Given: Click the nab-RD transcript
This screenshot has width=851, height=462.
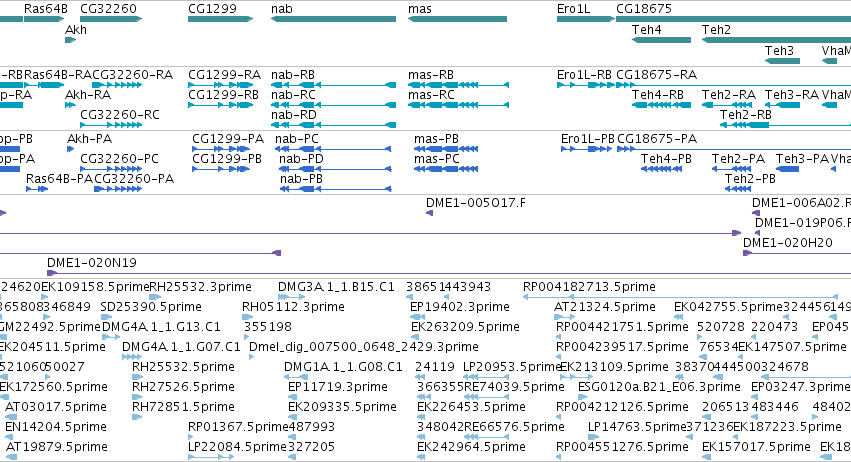Looking at the screenshot, I should [x=333, y=125].
